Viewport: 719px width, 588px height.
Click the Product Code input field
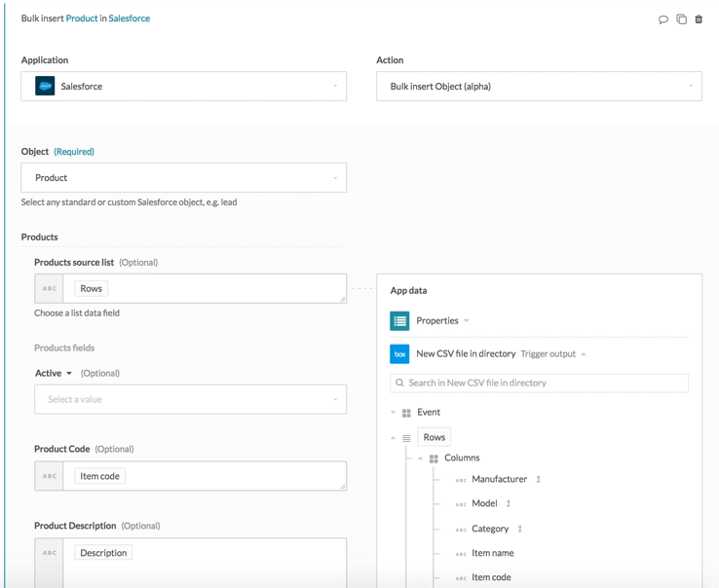click(205, 476)
